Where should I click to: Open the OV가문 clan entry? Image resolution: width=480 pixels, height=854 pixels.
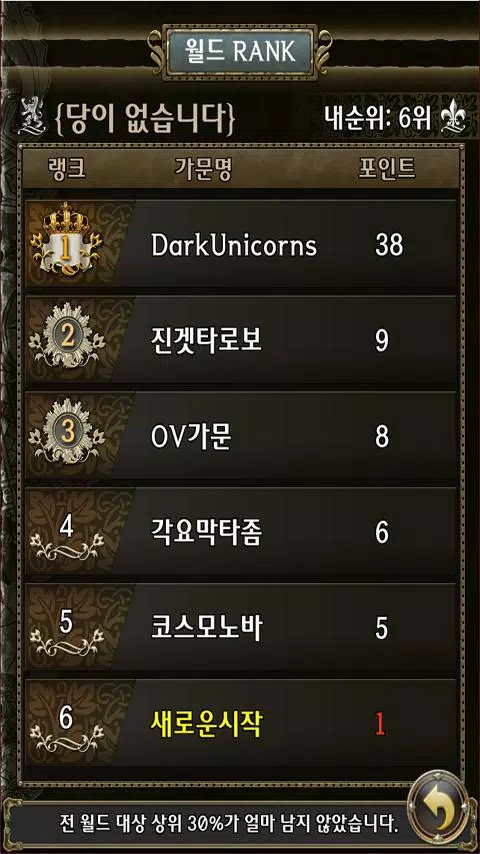click(x=241, y=436)
